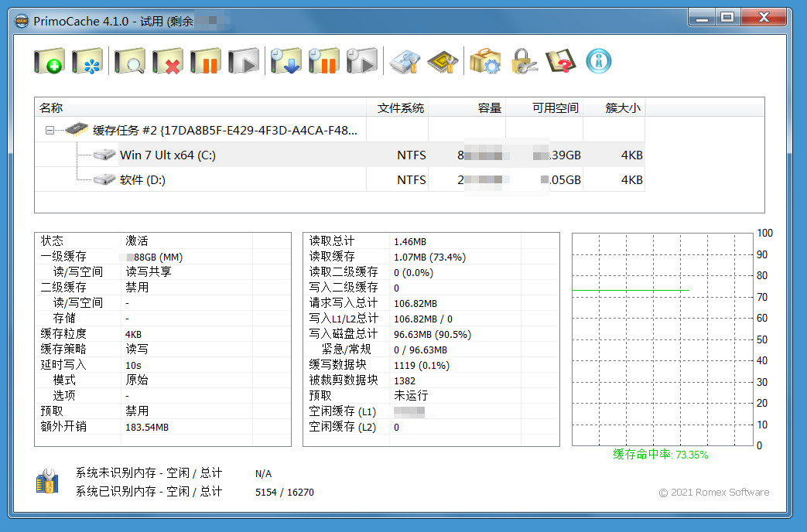Click the PrimoCache title bar app icon
The image size is (807, 532).
point(22,21)
